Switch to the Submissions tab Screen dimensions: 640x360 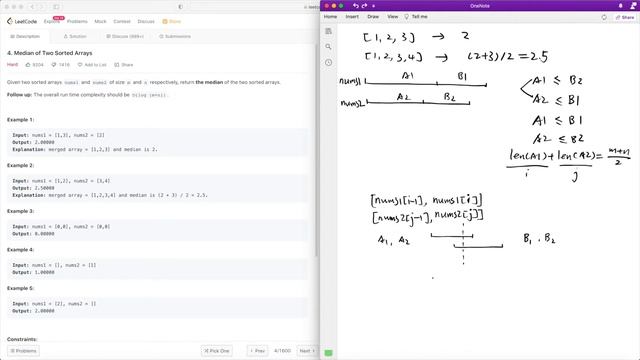point(175,36)
